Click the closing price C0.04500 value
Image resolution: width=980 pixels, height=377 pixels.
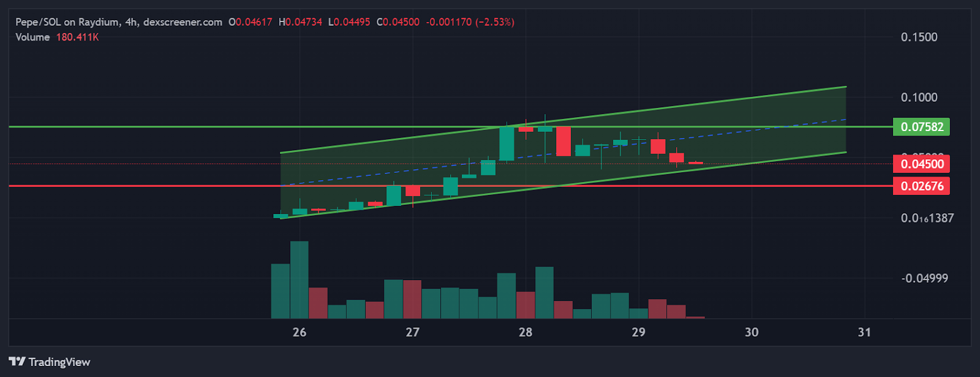398,22
